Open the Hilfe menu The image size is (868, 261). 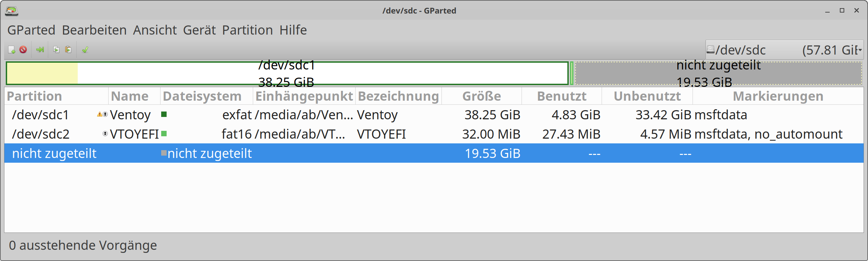point(293,30)
